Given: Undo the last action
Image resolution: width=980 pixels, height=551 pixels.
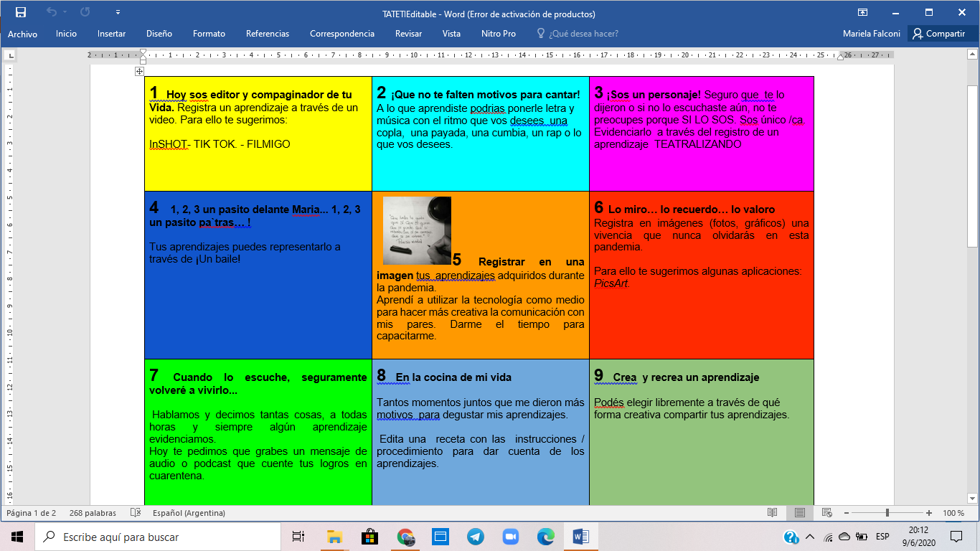Looking at the screenshot, I should pyautogui.click(x=51, y=12).
